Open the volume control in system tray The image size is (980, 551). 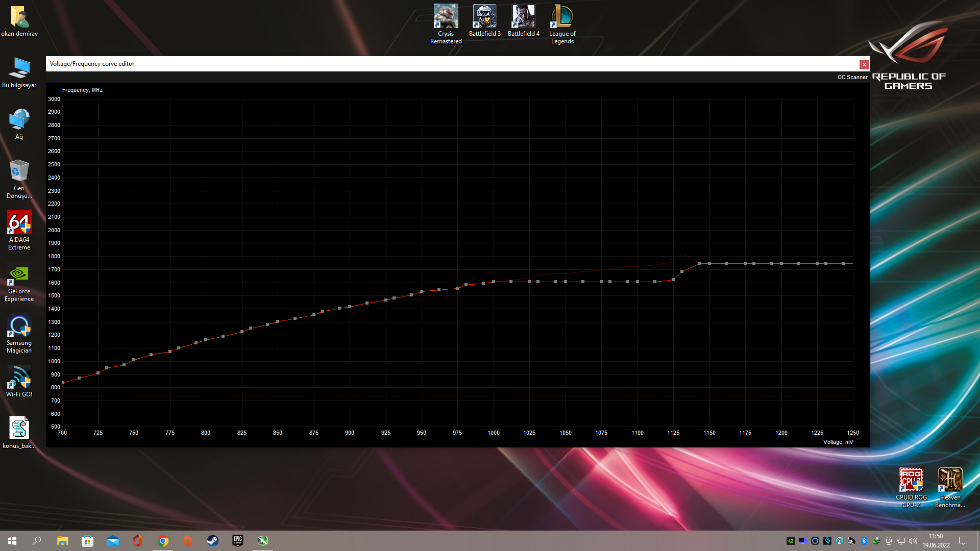click(x=913, y=541)
